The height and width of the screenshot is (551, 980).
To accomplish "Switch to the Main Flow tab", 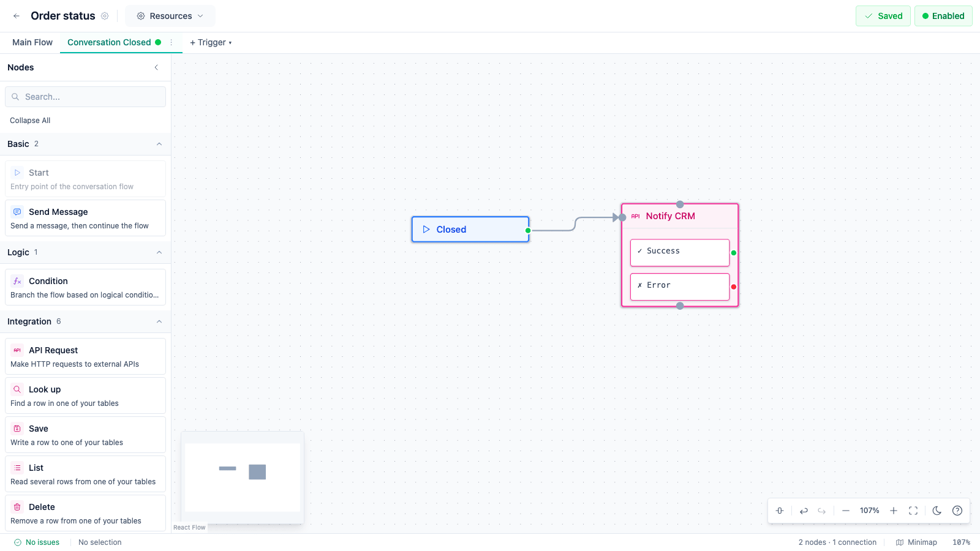I will pyautogui.click(x=32, y=42).
